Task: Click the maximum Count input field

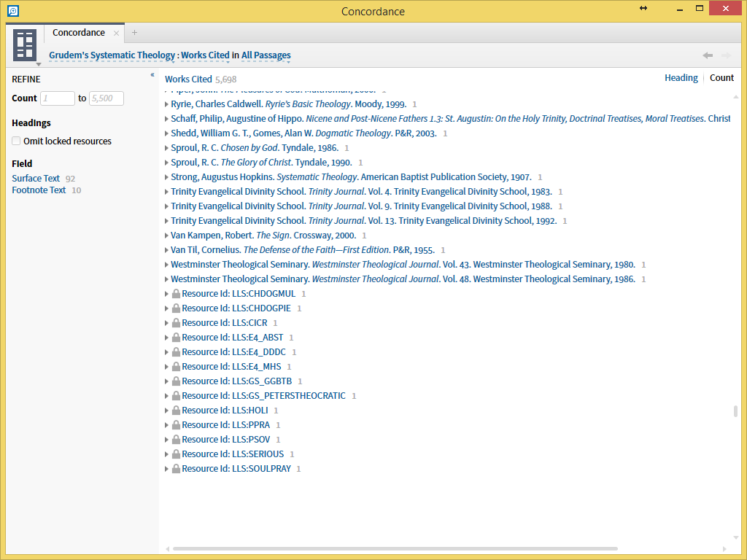Action: pyautogui.click(x=107, y=98)
